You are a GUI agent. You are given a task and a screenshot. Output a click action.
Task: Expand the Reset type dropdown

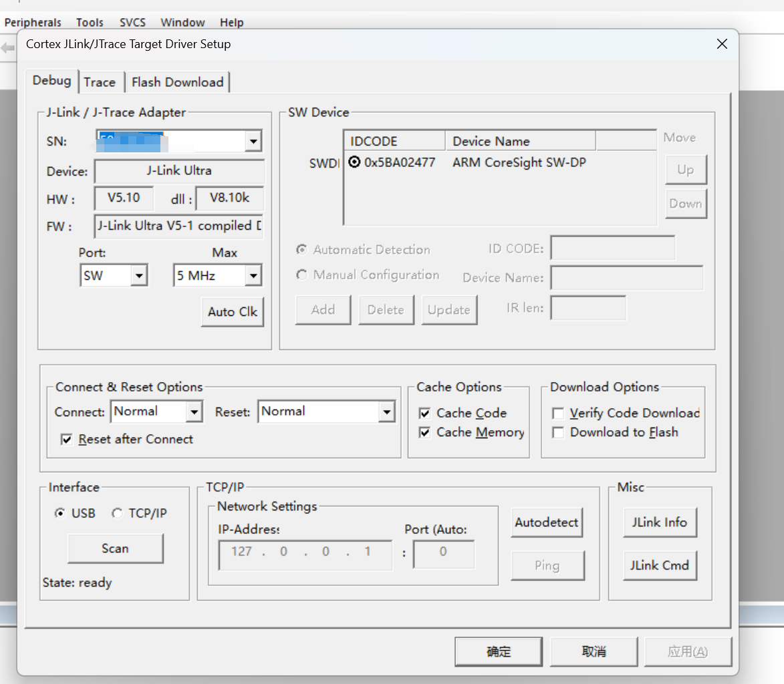tap(386, 412)
